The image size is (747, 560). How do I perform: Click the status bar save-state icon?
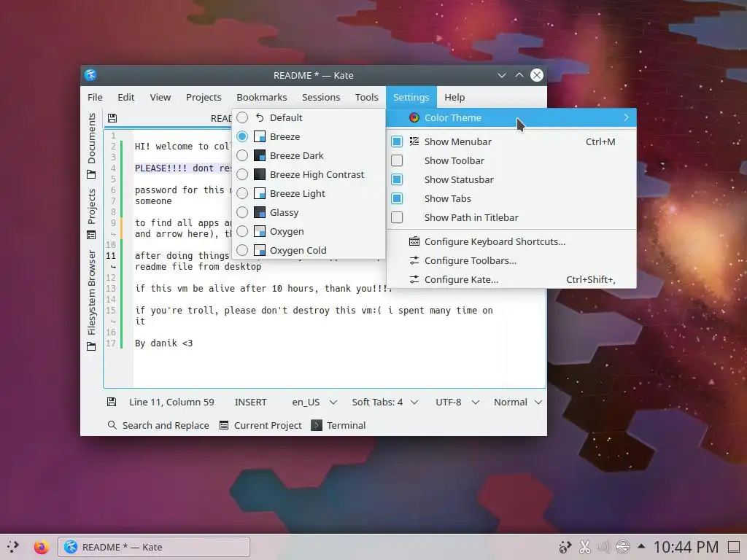(112, 402)
